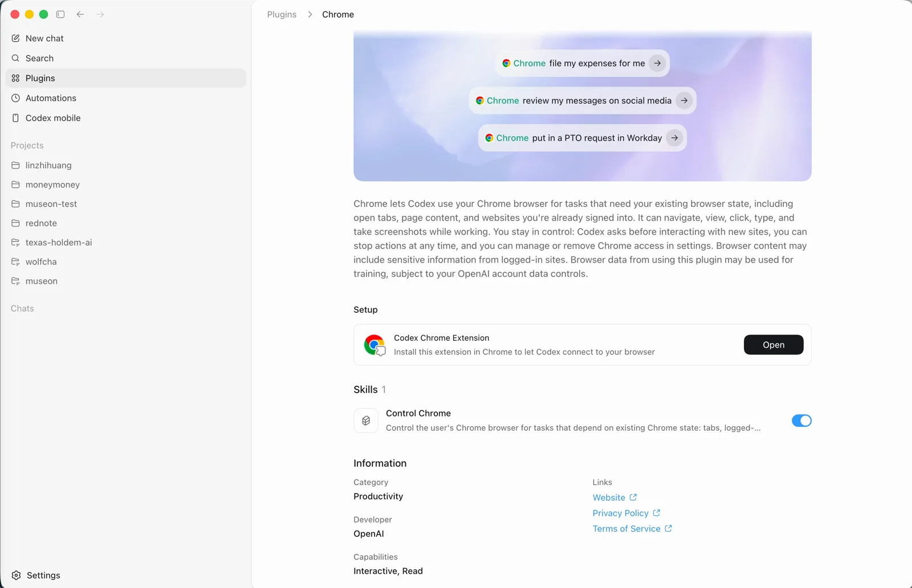The height and width of the screenshot is (588, 912).
Task: Navigate to Plugins breadcrumb
Action: point(282,14)
